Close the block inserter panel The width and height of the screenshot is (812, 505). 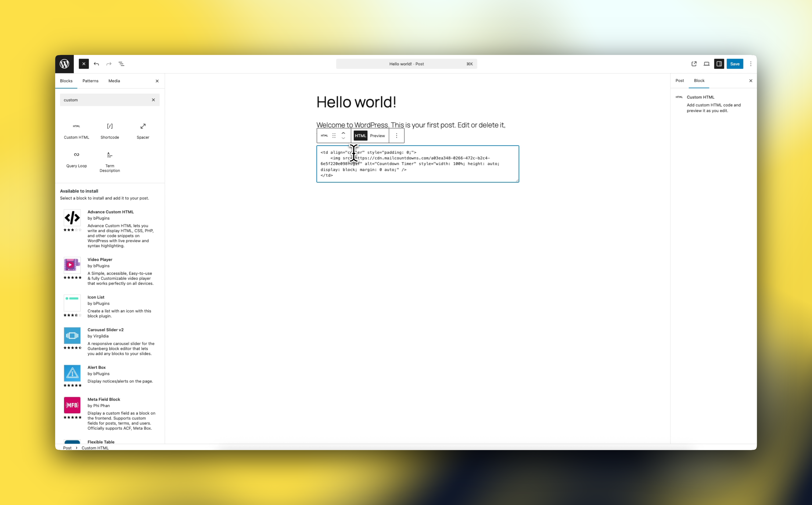click(x=157, y=81)
